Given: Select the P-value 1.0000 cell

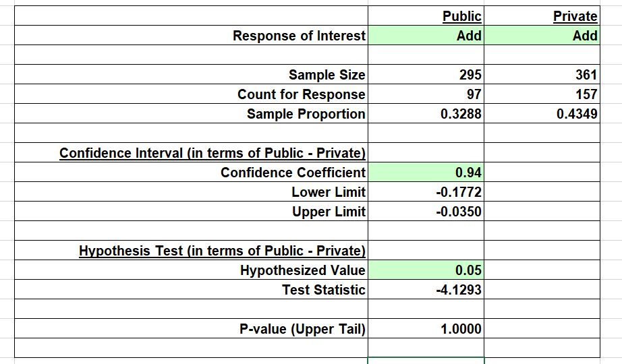Looking at the screenshot, I should tap(426, 328).
